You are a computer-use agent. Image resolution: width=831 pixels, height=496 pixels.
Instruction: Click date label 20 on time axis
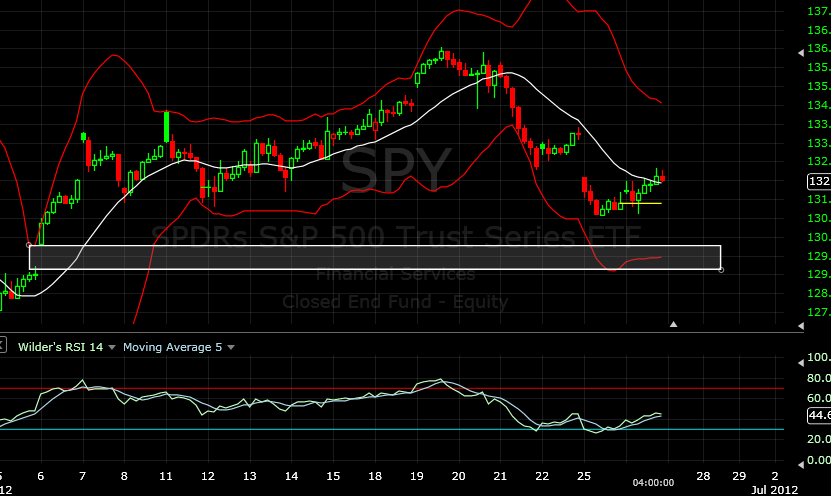tap(458, 476)
